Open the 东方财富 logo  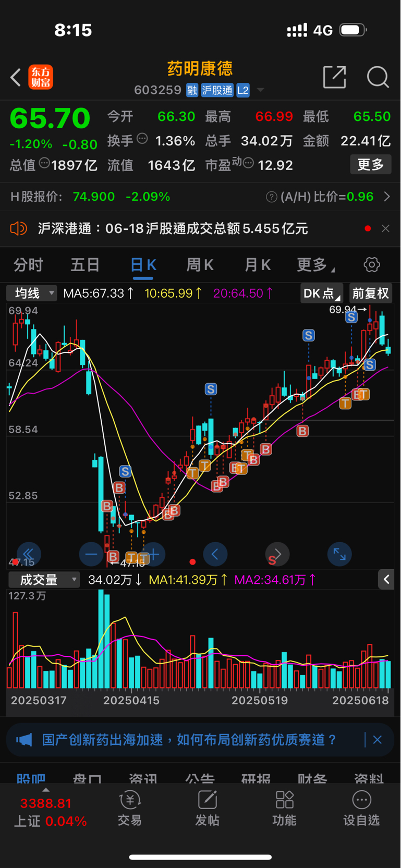click(x=41, y=77)
